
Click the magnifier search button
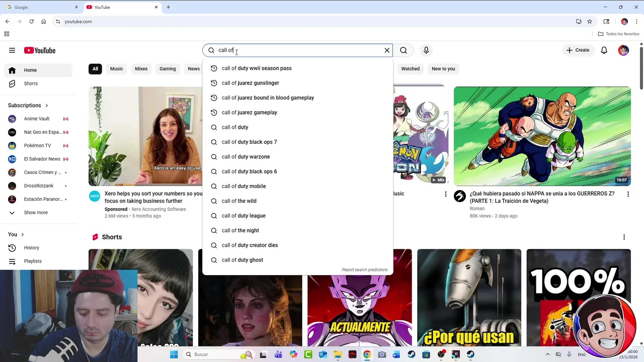pyautogui.click(x=404, y=50)
